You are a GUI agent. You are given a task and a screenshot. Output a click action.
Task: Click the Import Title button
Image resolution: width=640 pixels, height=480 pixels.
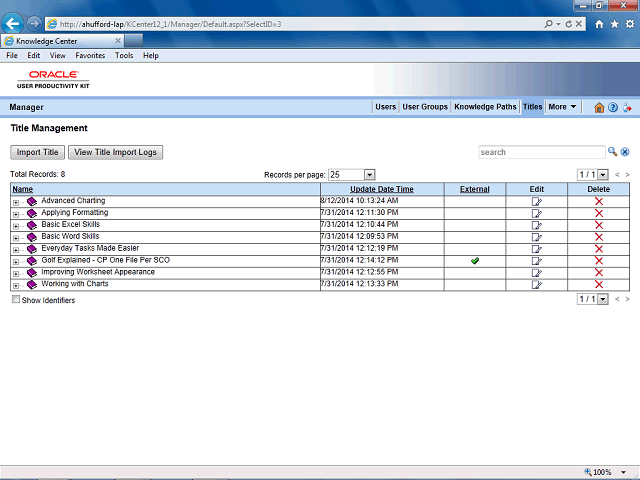click(37, 152)
